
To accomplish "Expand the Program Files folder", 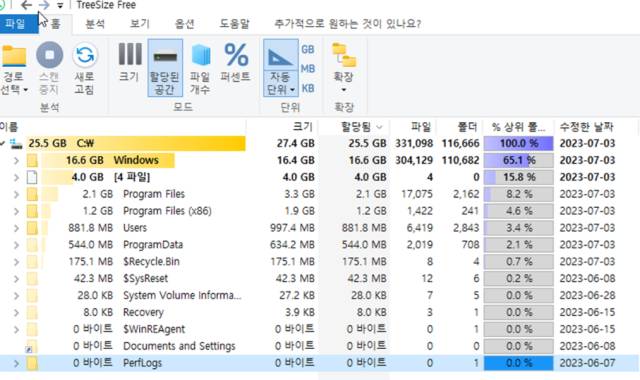I will click(x=16, y=194).
